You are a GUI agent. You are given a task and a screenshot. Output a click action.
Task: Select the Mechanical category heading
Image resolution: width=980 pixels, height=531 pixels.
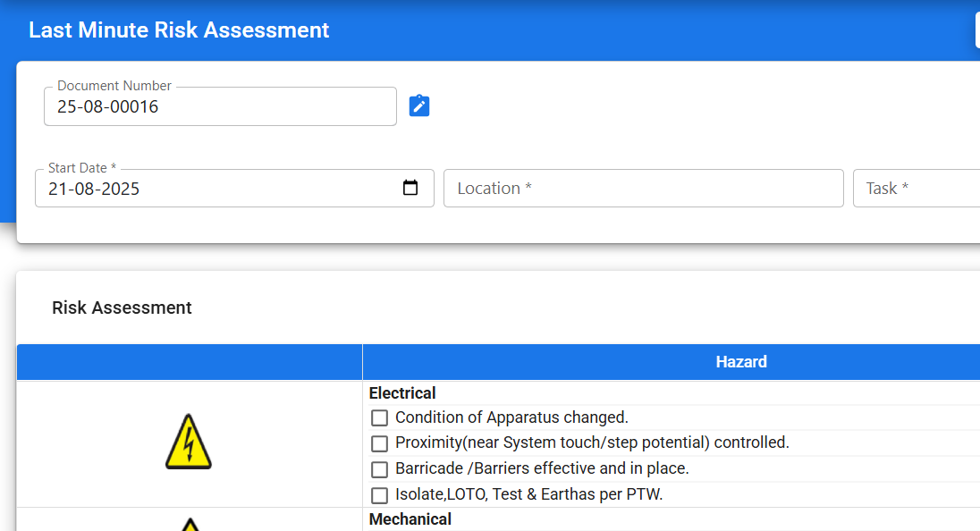click(x=410, y=519)
